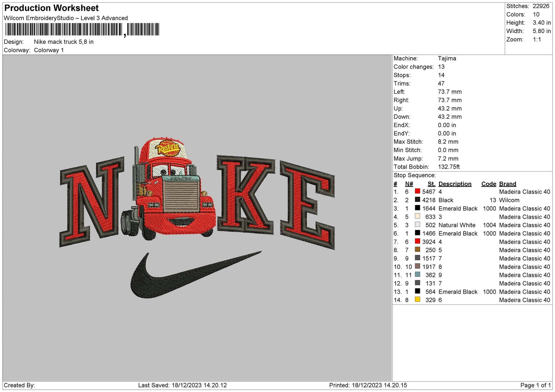Click the Stitches value 22926

click(x=541, y=6)
